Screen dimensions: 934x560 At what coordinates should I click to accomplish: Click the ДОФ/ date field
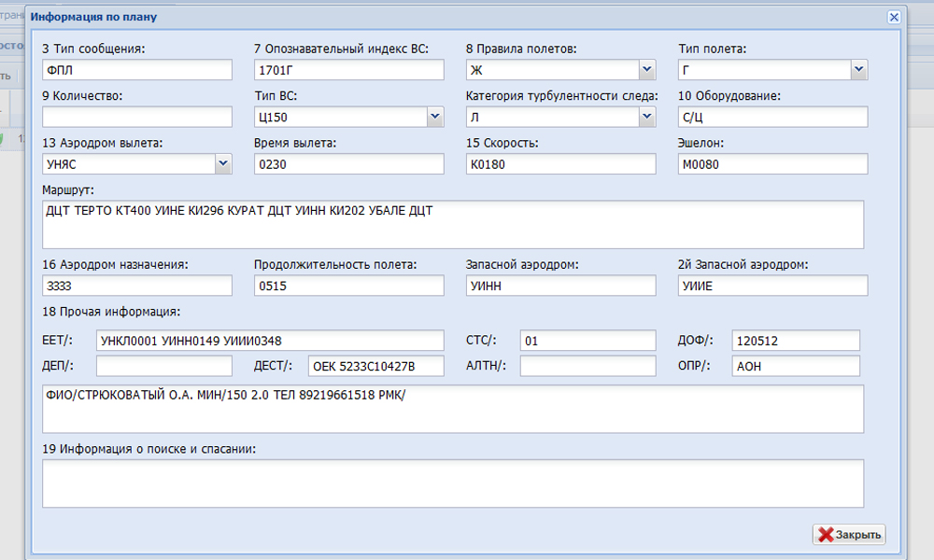pos(795,341)
